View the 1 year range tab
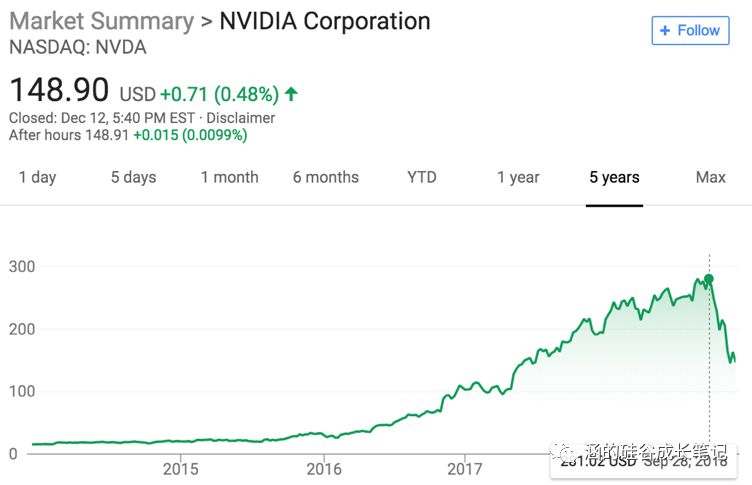The height and width of the screenshot is (485, 752). [518, 177]
